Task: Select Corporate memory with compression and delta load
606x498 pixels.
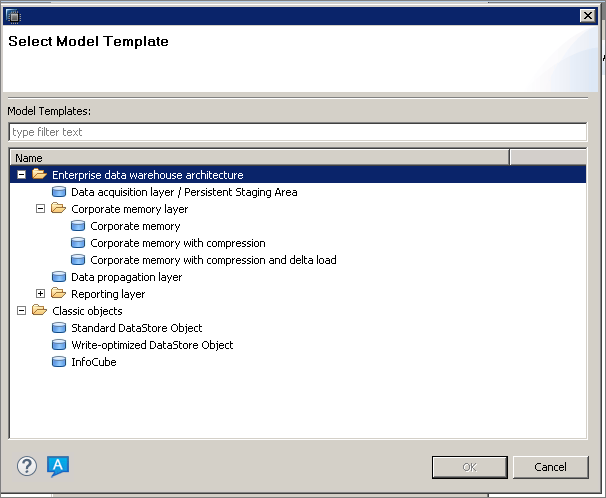Action: 213,260
